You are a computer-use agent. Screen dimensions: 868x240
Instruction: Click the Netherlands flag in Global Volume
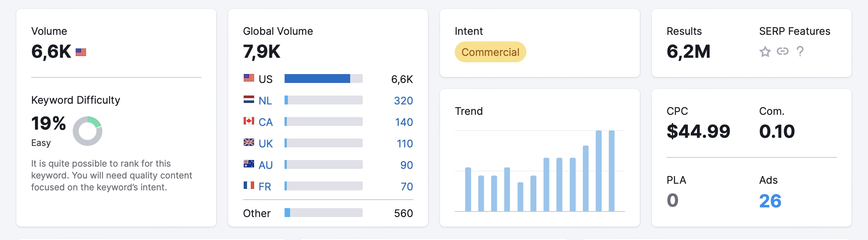pos(249,99)
